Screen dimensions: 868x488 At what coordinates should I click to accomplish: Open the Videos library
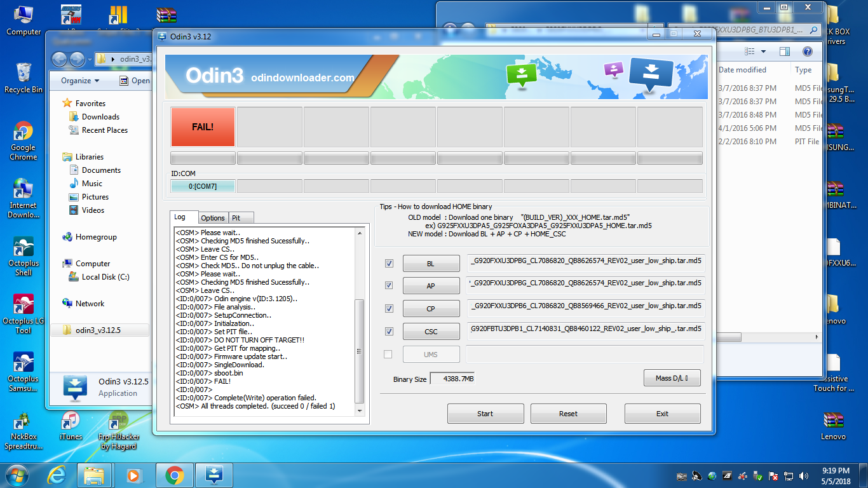click(93, 210)
